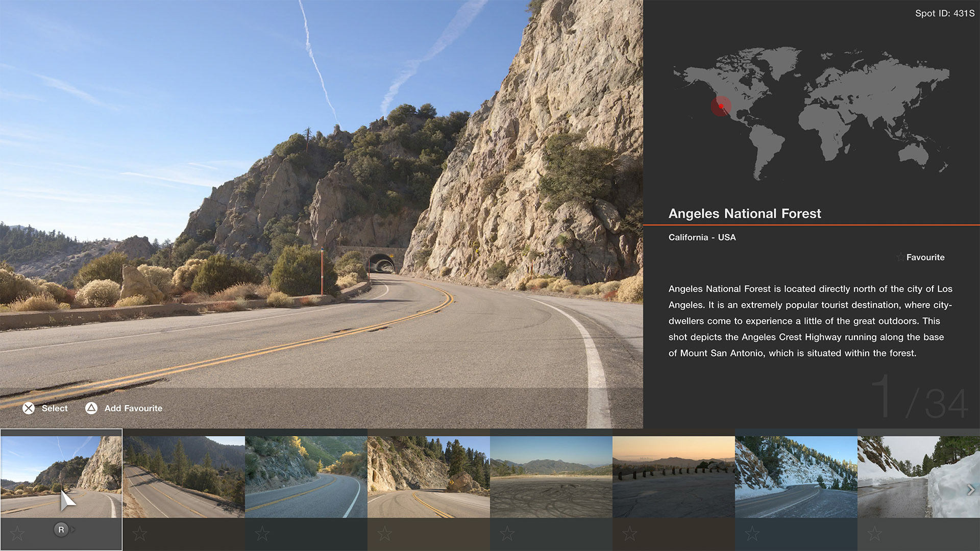Click the Angeles National Forest title
This screenshot has width=980, height=551.
tap(745, 213)
